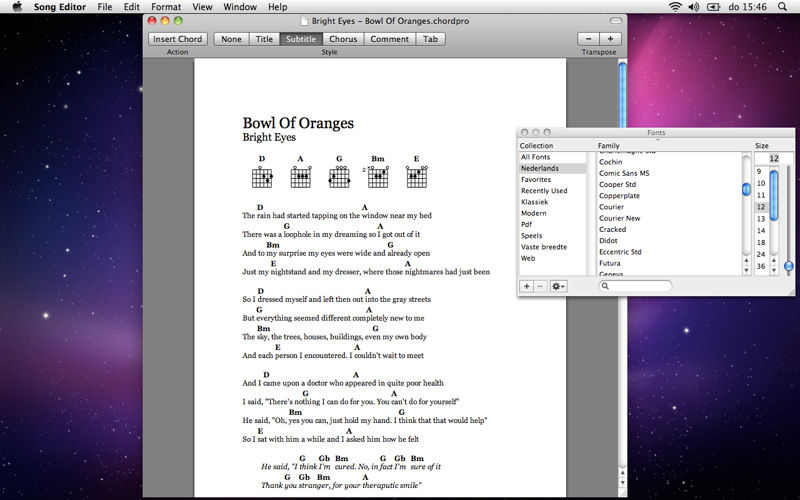Open the Song Editor application menu
The width and height of the screenshot is (800, 500).
(x=60, y=7)
